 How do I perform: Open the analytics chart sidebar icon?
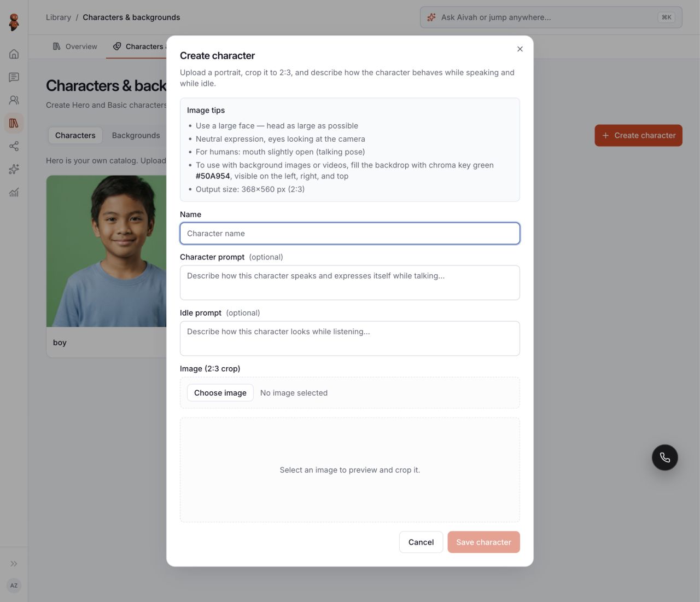(x=14, y=192)
